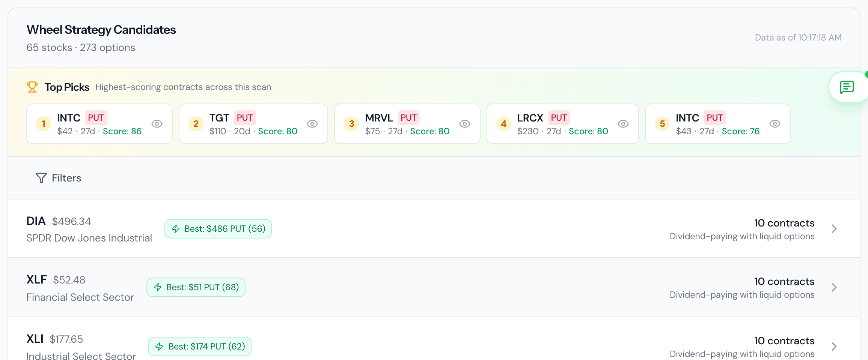This screenshot has width=868, height=360.
Task: Open the green chat feedback bubble icon
Action: [847, 87]
